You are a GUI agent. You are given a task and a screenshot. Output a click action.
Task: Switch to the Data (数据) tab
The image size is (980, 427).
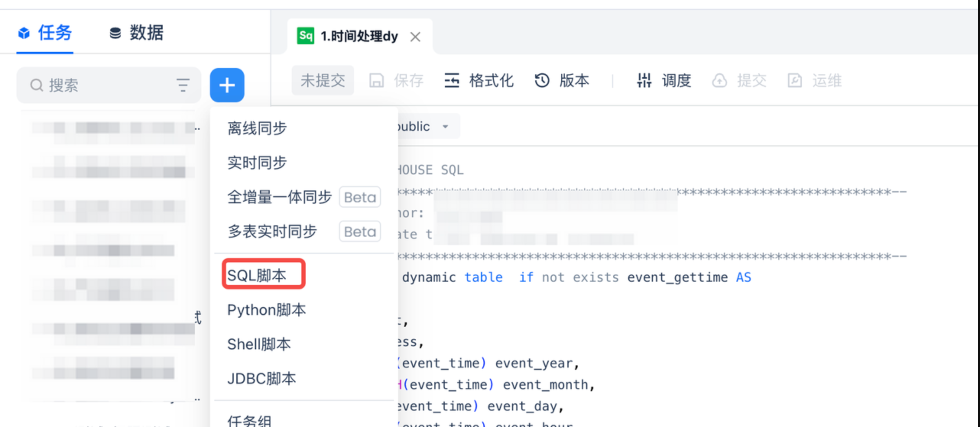[136, 33]
